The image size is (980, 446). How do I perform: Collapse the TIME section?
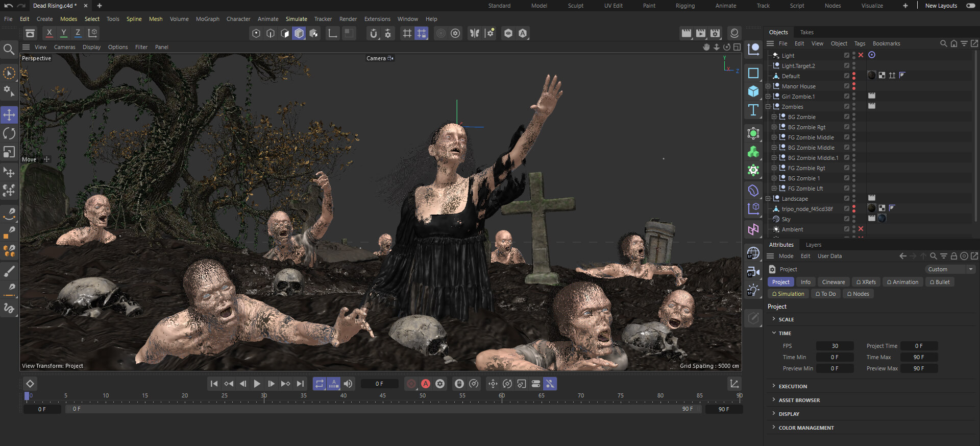click(774, 333)
